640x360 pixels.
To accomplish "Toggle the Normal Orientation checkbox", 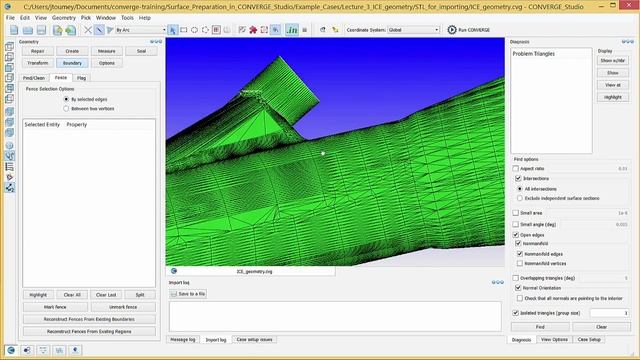I will tap(518, 288).
